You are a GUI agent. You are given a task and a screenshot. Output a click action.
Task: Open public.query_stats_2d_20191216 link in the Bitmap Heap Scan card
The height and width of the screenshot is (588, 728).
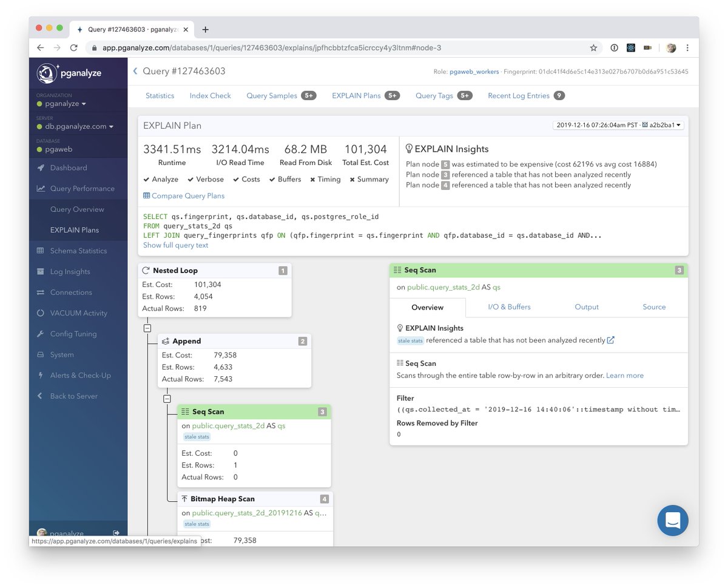[x=248, y=513]
